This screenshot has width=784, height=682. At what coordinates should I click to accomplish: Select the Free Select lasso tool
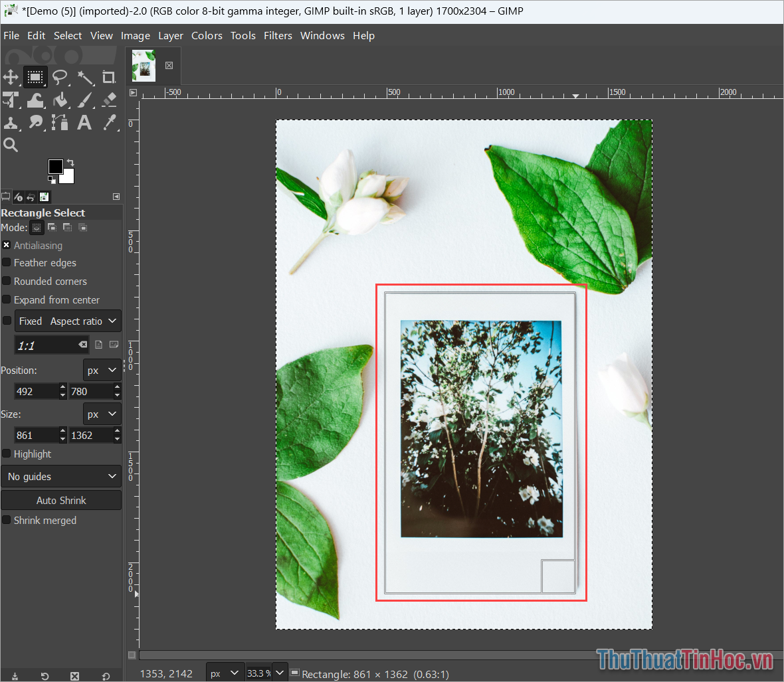pos(60,78)
